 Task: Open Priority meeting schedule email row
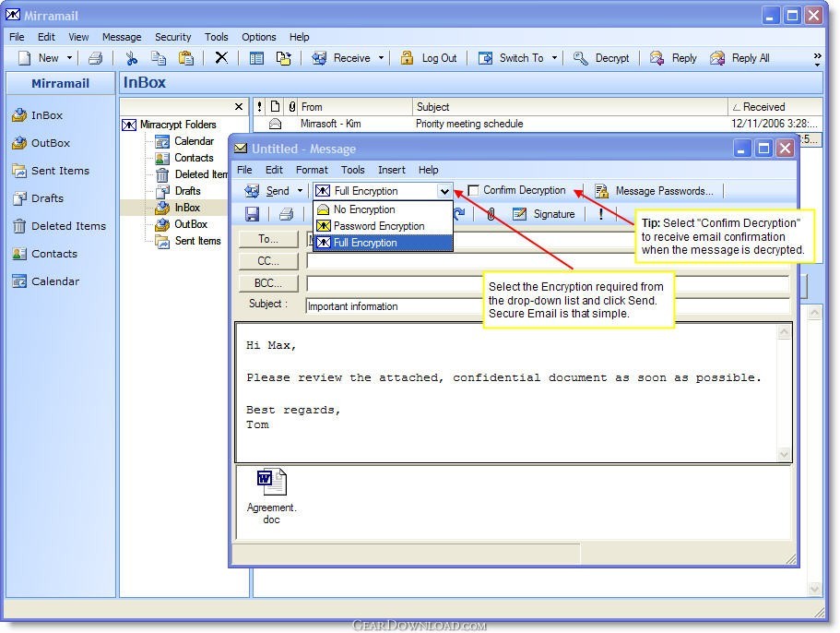[537, 124]
